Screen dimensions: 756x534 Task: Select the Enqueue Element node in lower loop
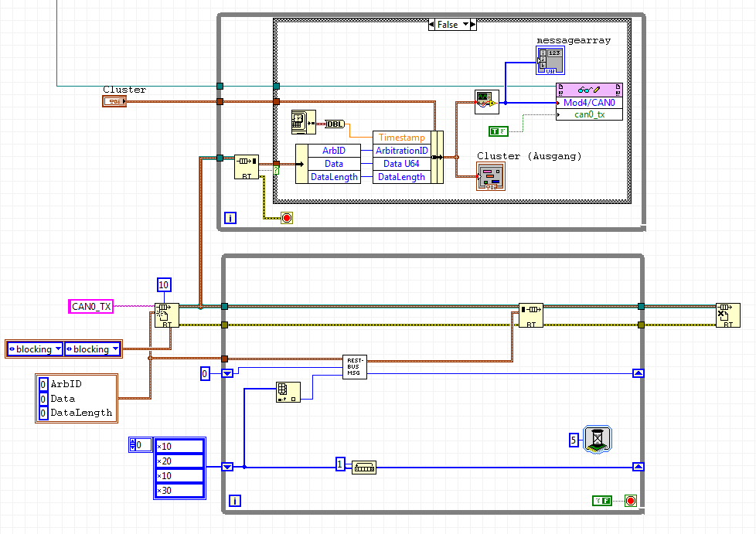[531, 315]
